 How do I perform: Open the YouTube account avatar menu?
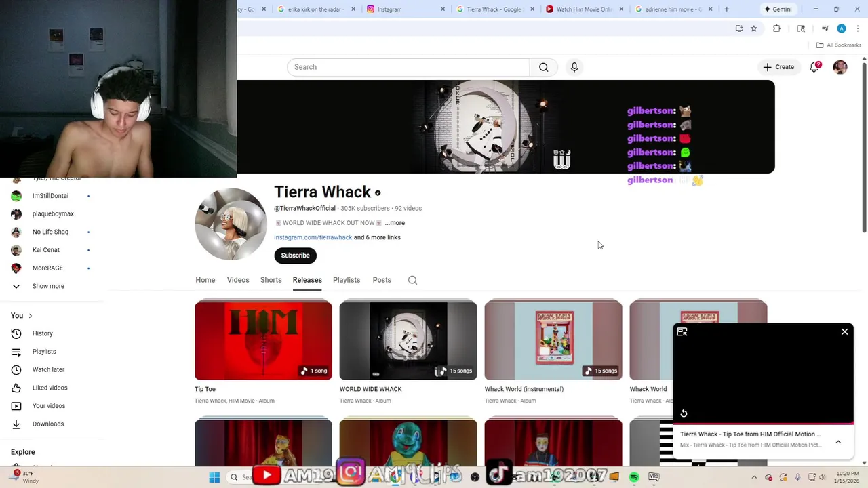point(840,67)
